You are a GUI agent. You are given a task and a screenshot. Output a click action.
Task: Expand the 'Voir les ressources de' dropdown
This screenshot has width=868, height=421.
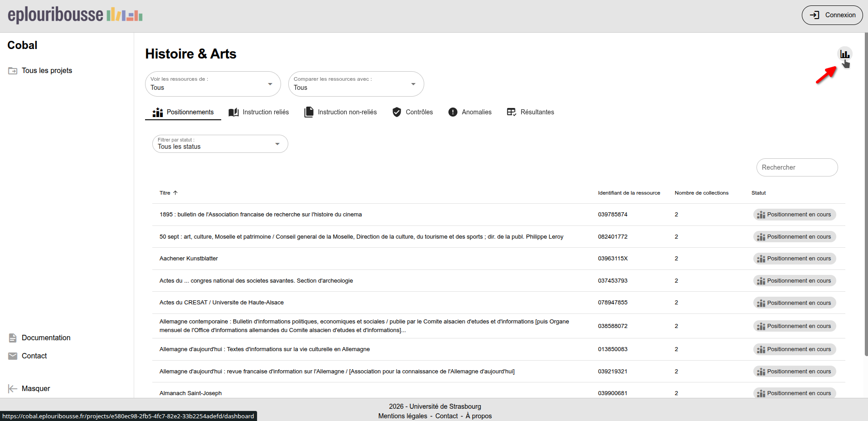pos(213,84)
